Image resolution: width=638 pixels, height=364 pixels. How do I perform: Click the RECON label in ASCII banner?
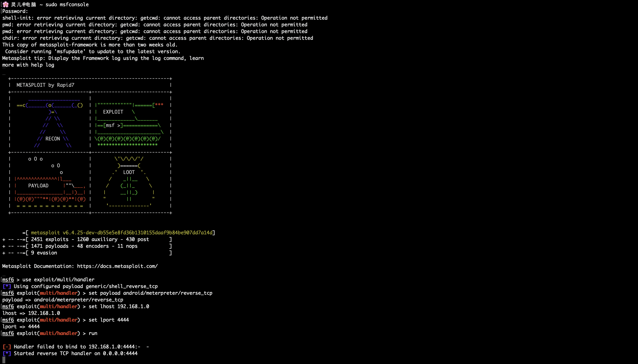tap(53, 139)
